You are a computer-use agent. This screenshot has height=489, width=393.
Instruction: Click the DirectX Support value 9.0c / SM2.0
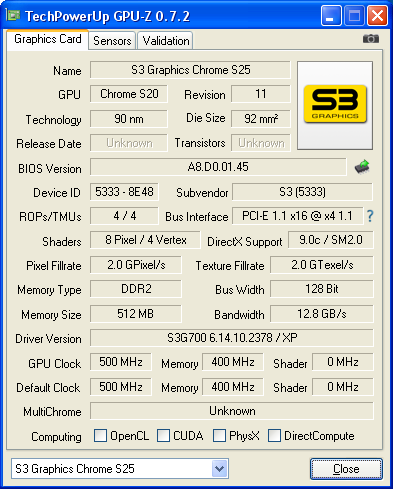(x=331, y=240)
